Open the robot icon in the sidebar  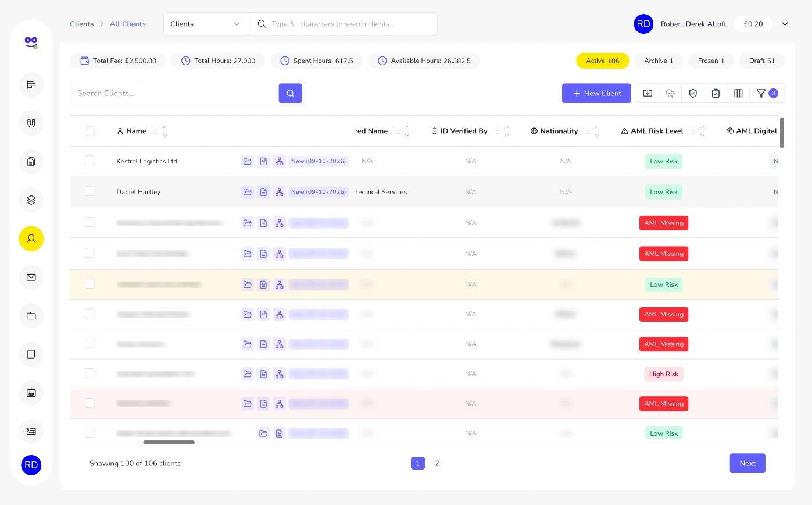click(x=31, y=393)
